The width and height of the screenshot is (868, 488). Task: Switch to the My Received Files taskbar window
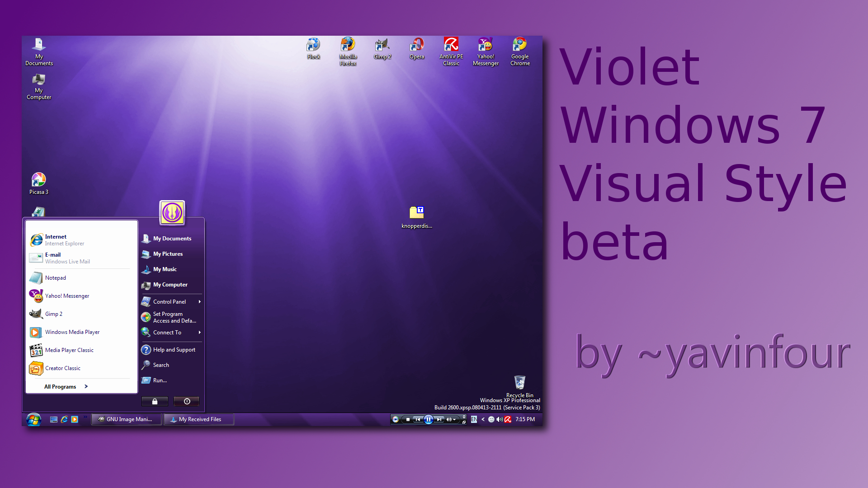(199, 419)
